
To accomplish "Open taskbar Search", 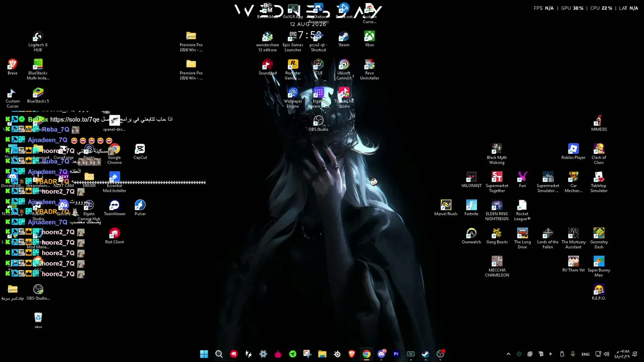I will click(219, 354).
